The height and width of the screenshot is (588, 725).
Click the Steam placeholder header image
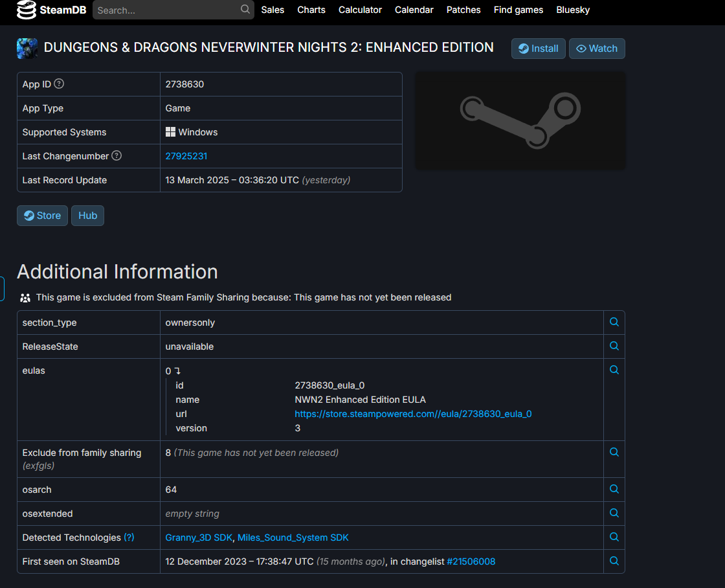point(520,120)
